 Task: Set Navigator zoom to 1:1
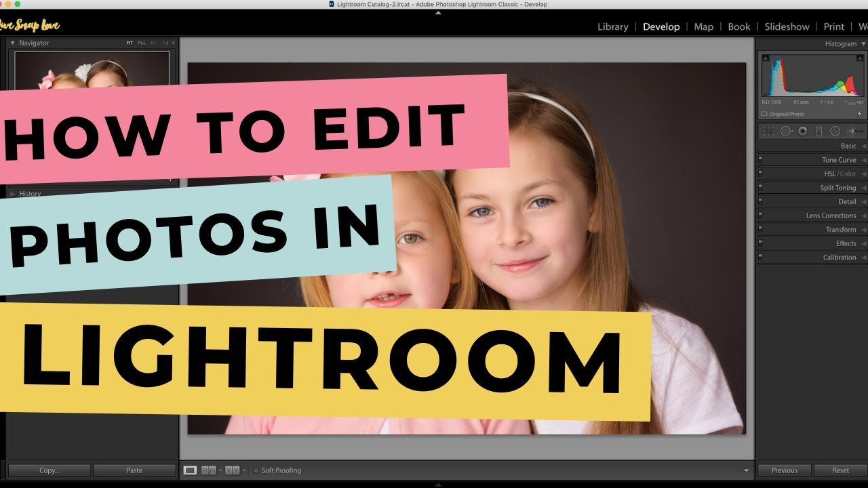tap(153, 43)
